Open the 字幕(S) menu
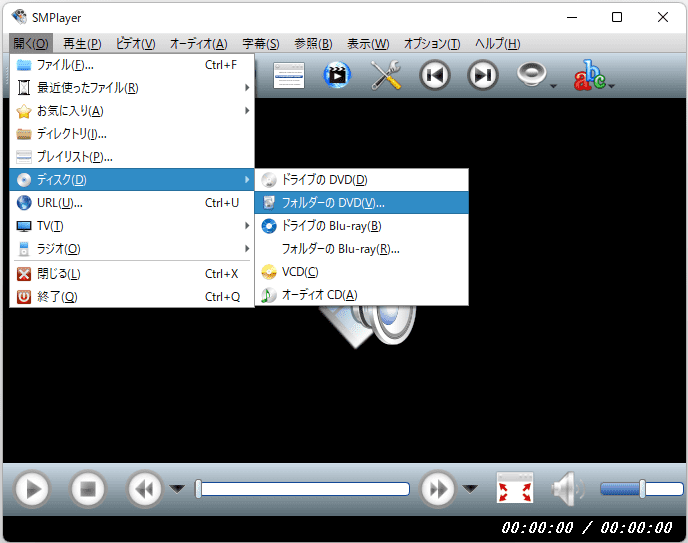The image size is (688, 543). tap(261, 44)
